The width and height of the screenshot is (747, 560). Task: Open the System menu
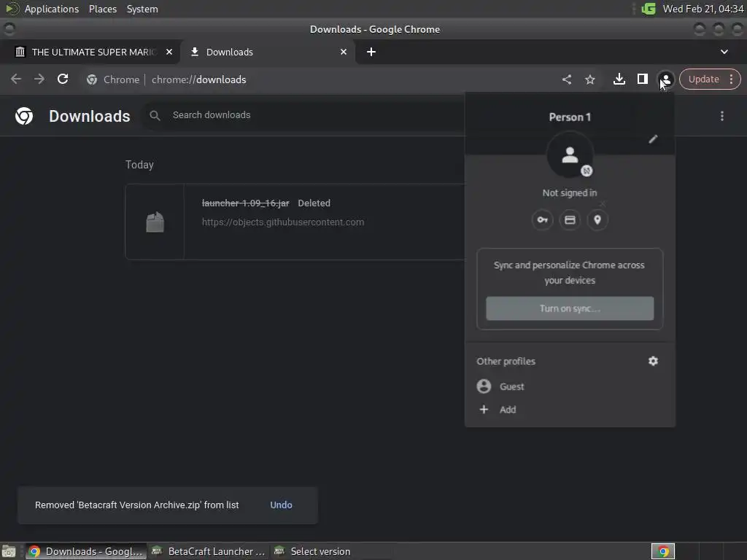pyautogui.click(x=142, y=9)
